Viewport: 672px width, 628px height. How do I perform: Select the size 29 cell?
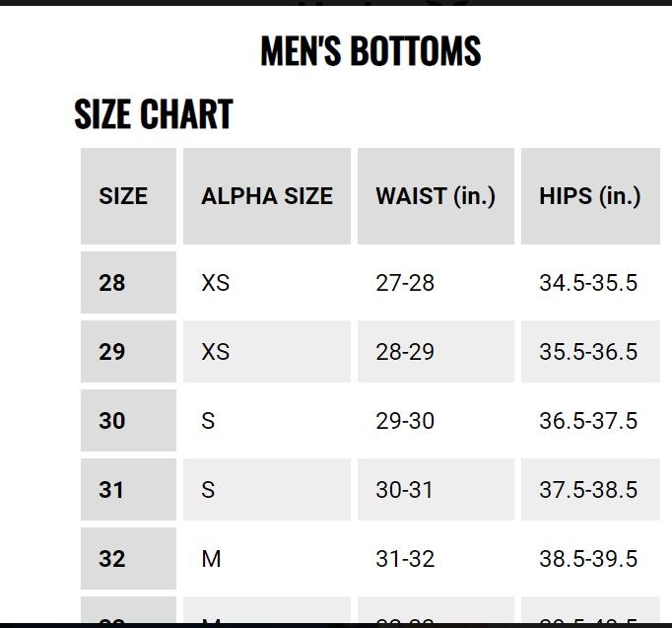112,352
